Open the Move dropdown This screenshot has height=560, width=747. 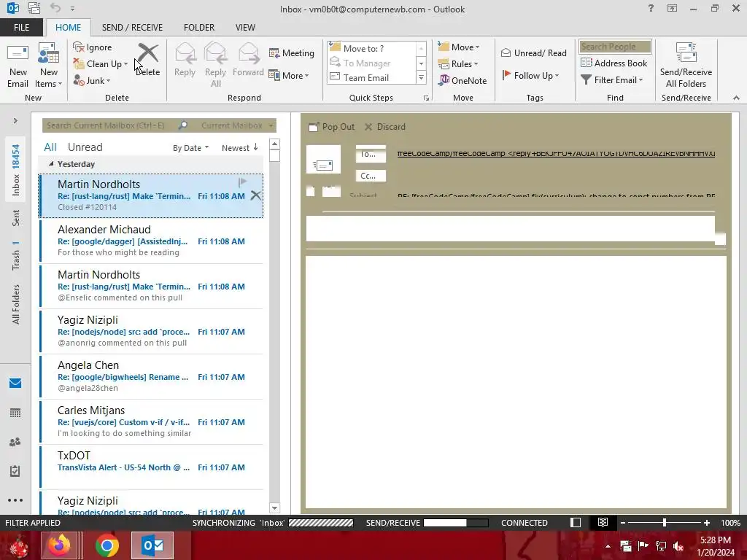[x=459, y=47]
